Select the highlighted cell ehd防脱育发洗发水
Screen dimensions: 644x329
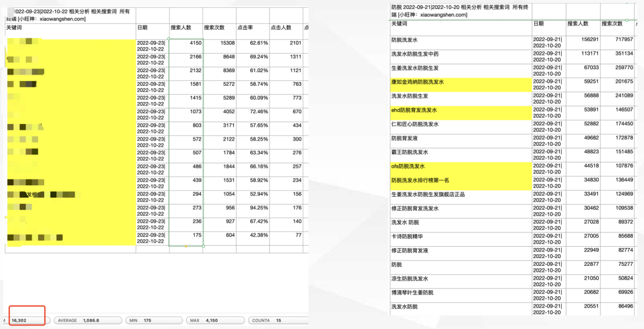click(461, 113)
